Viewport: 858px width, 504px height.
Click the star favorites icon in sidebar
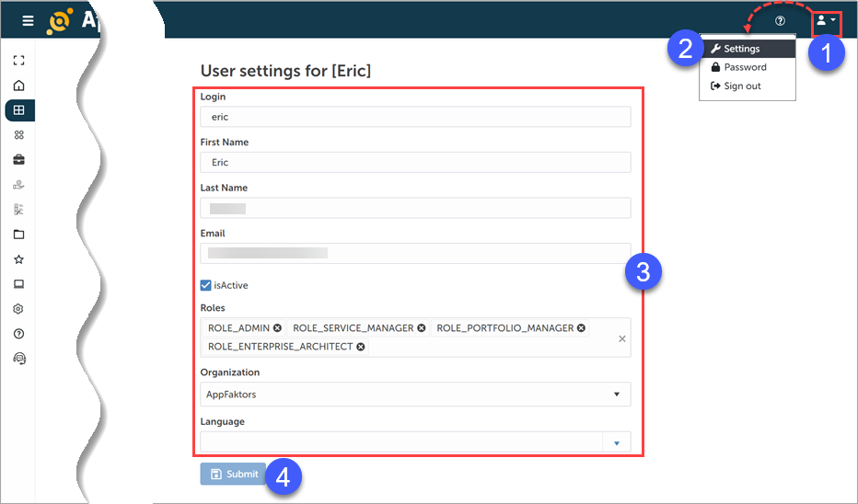18,259
